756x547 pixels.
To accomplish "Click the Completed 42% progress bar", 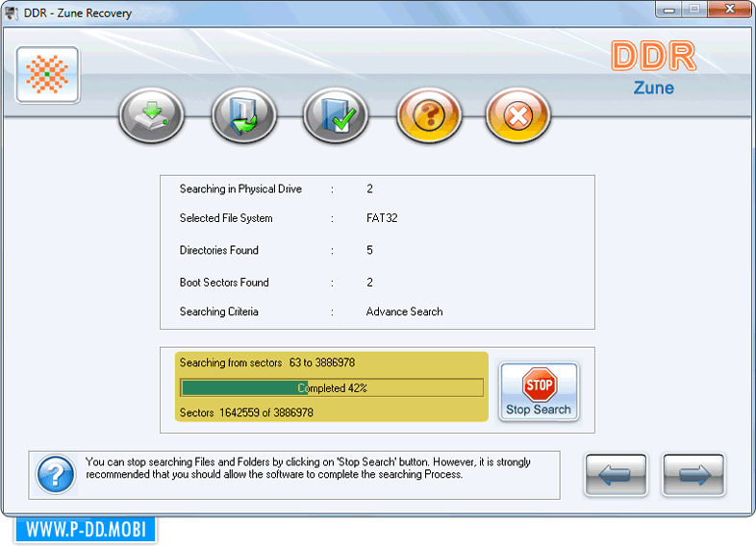I will [332, 388].
